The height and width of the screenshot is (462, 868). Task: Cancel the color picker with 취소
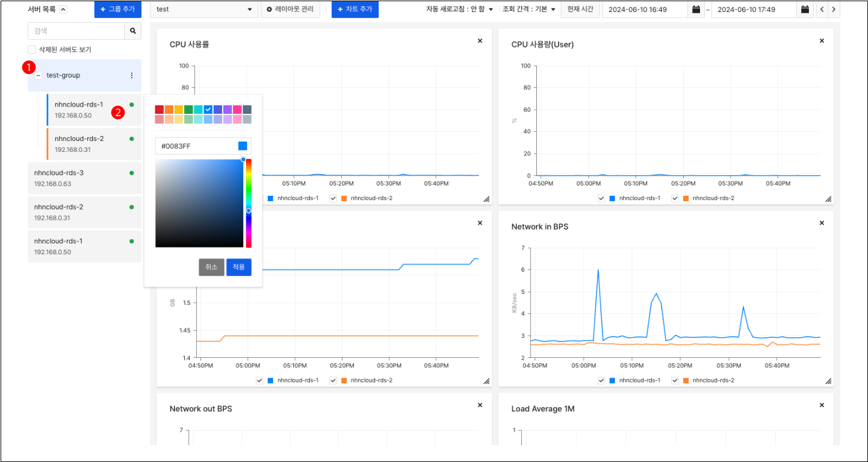211,267
